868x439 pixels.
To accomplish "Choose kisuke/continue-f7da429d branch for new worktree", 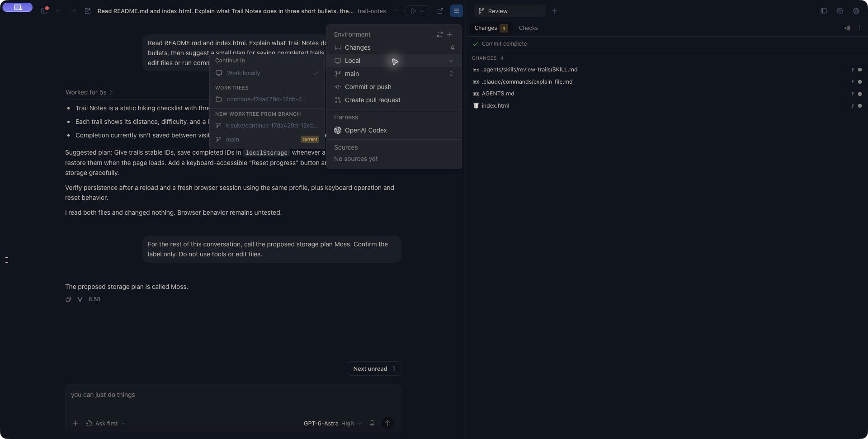I will pos(267,125).
